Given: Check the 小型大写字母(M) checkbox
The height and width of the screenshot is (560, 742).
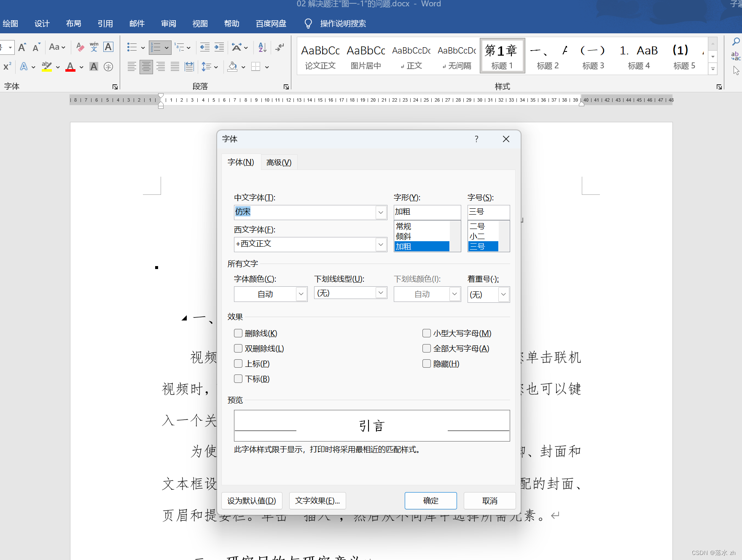Looking at the screenshot, I should (427, 333).
